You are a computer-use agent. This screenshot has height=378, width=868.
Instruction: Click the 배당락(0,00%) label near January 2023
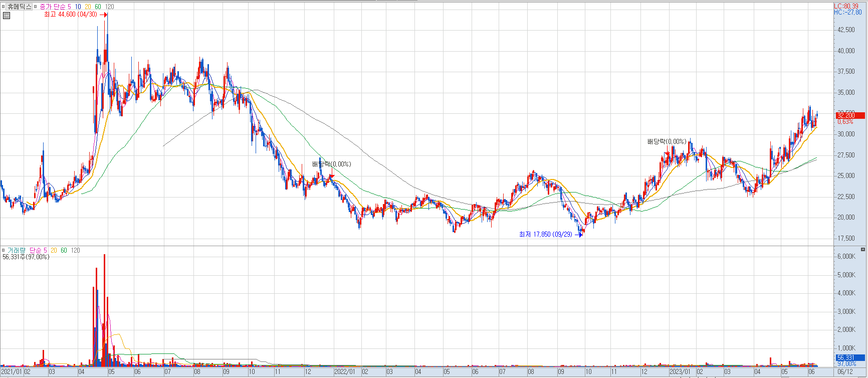pos(667,141)
